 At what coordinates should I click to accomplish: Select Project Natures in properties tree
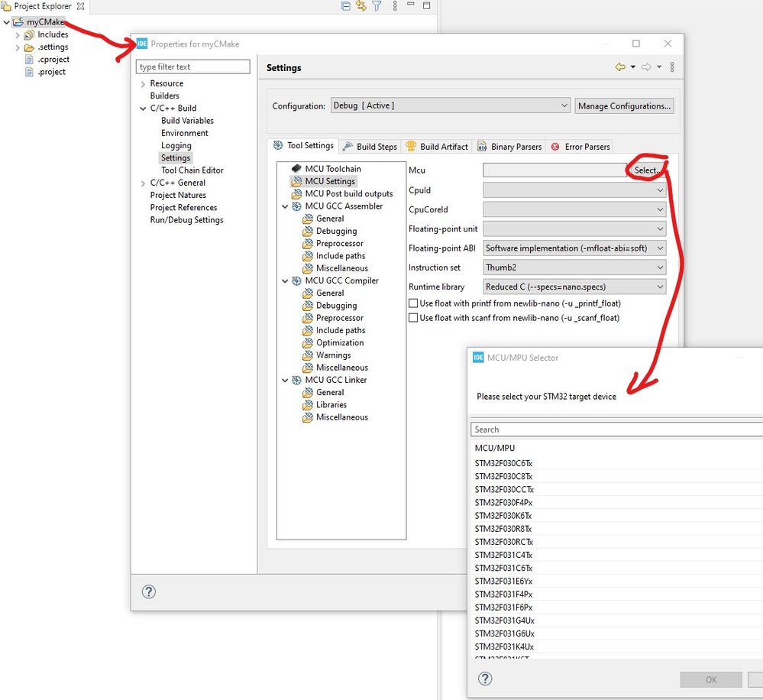pos(178,195)
